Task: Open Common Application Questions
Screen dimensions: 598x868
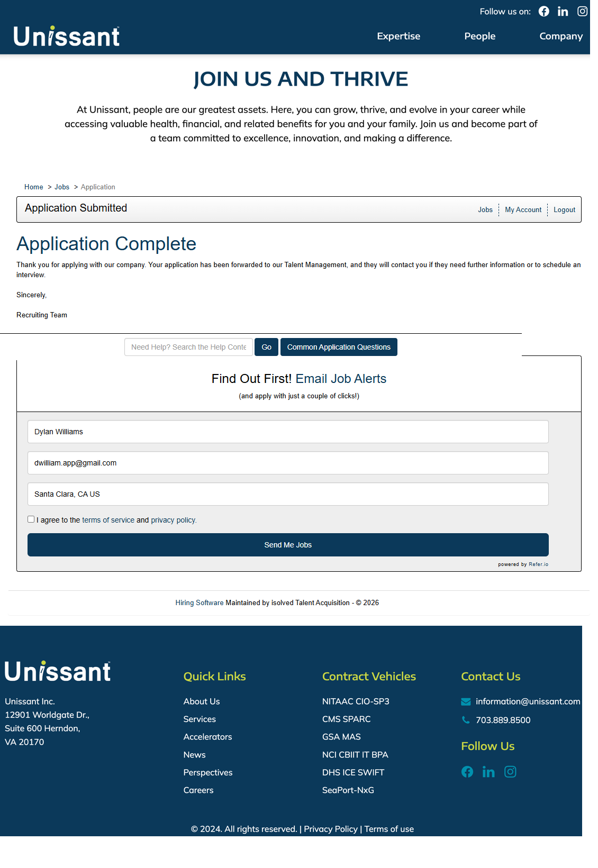Action: pos(339,347)
